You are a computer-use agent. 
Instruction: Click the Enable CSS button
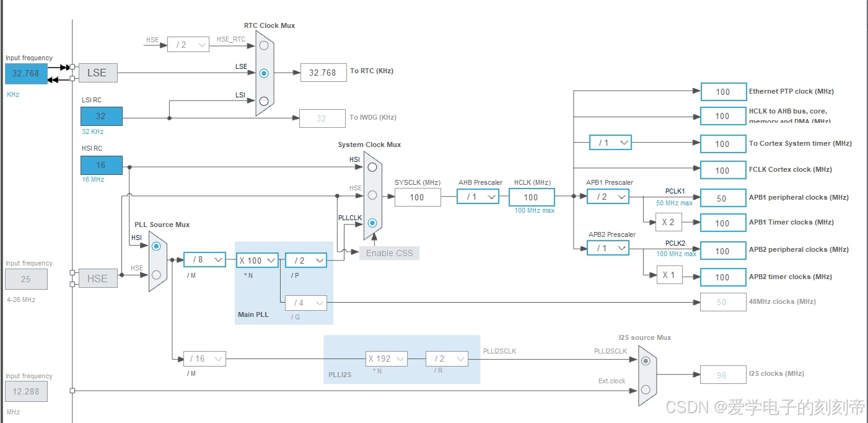(x=389, y=253)
